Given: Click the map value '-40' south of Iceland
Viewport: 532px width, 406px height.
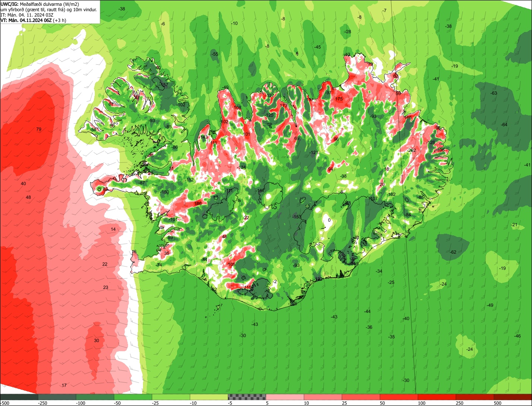Looking at the screenshot, I should 406,318.
